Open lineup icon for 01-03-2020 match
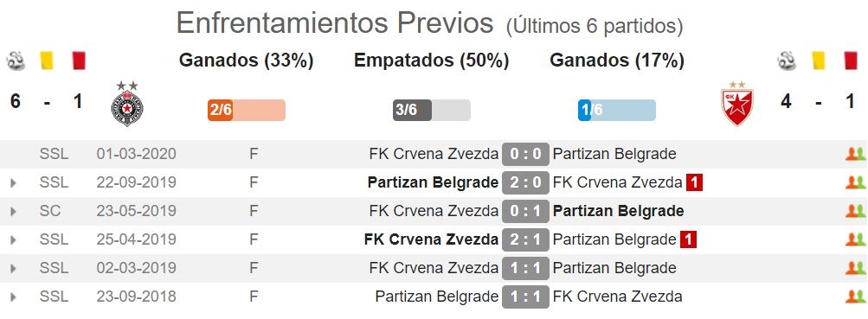 pos(855,154)
